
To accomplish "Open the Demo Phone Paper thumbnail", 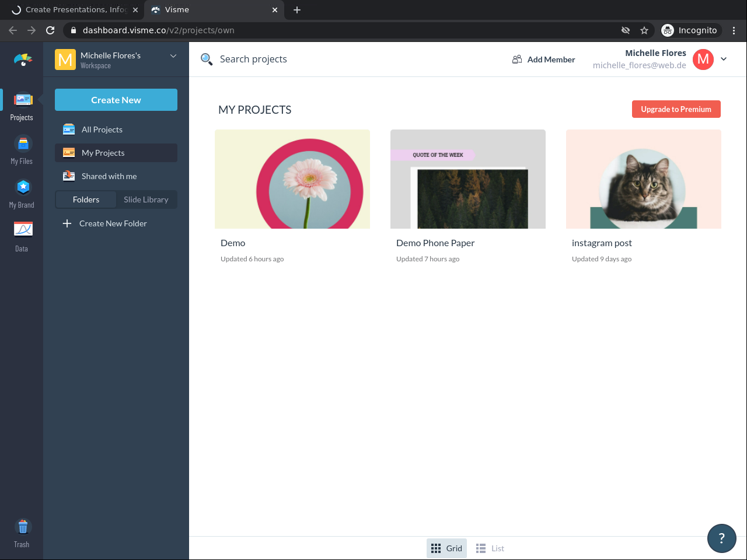I will (468, 179).
